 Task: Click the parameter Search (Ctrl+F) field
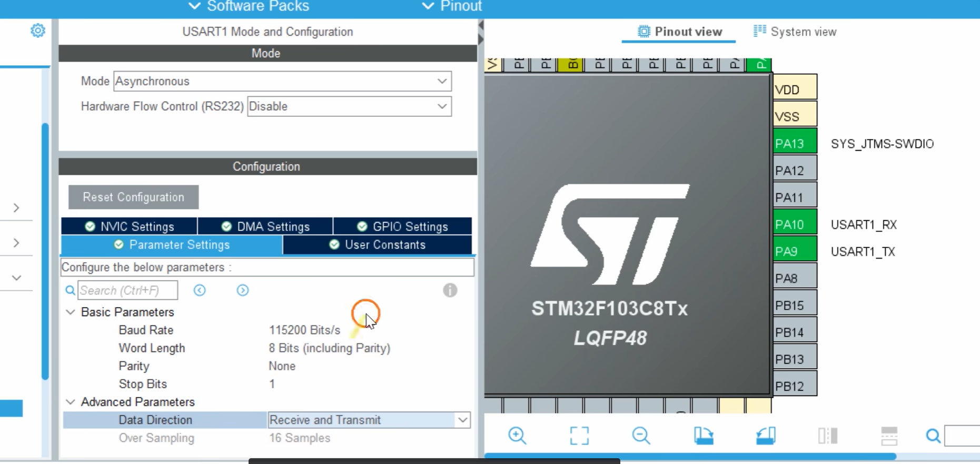[x=128, y=290]
